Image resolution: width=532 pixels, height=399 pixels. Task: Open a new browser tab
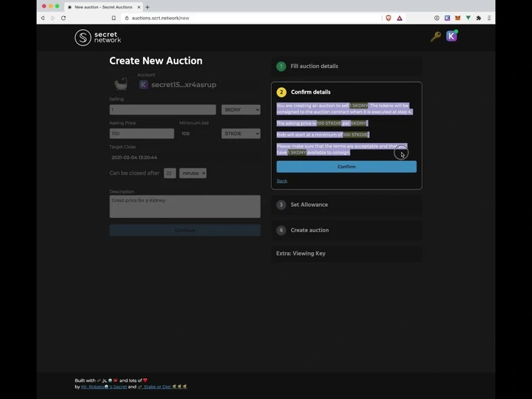[x=147, y=7]
